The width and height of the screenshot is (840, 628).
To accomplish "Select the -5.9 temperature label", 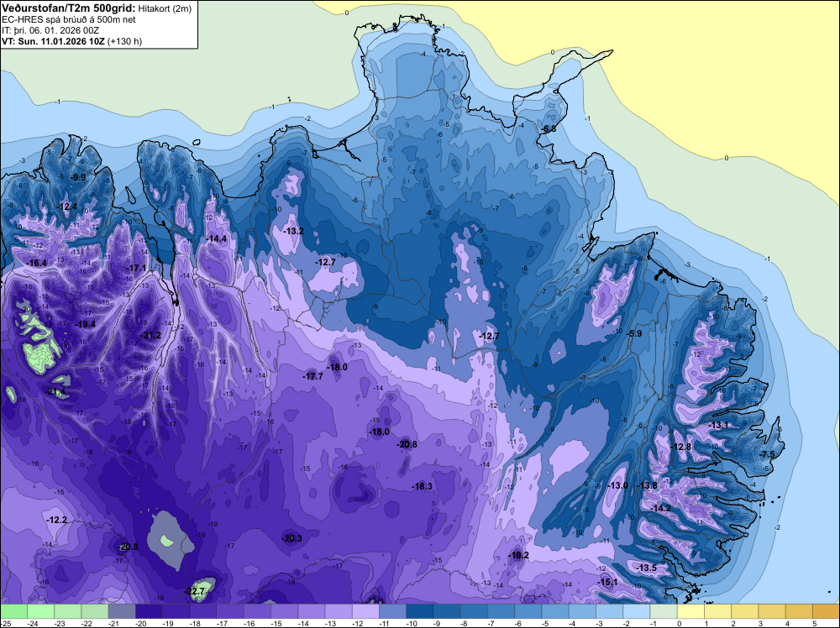I will (x=634, y=333).
